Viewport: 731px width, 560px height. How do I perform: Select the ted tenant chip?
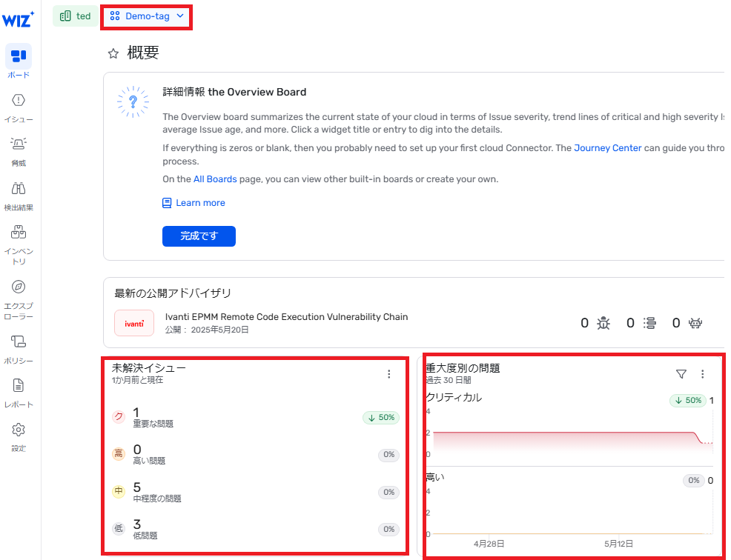click(76, 16)
